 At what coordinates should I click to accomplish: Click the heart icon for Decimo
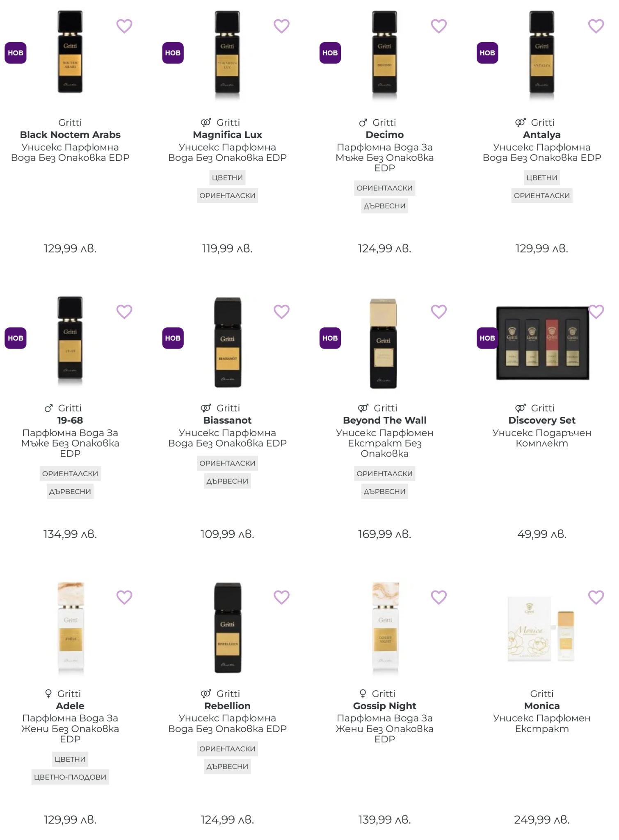(x=439, y=26)
